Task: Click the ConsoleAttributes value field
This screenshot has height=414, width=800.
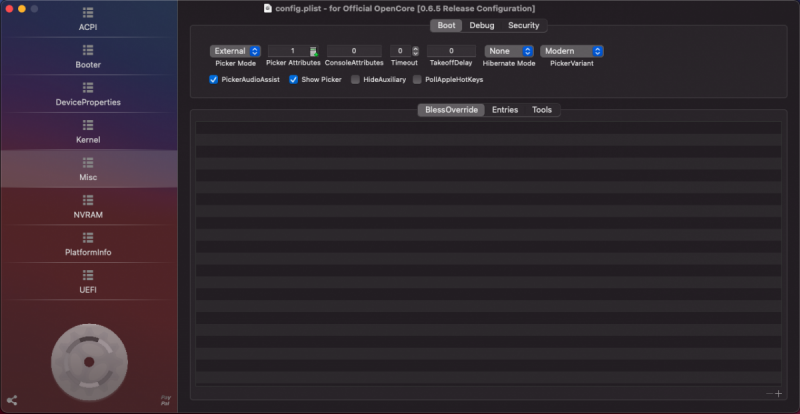Action: pyautogui.click(x=354, y=51)
